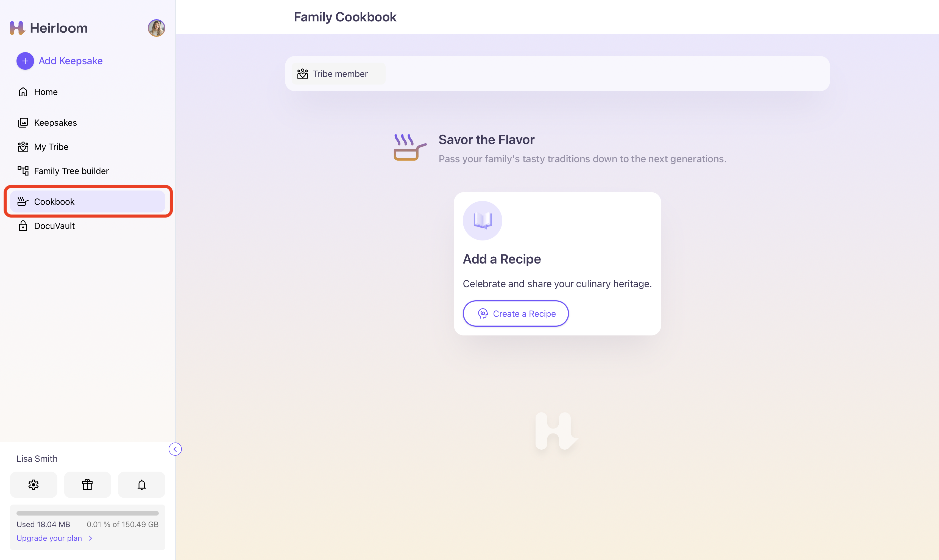
Task: Click the Upgrade your plan arrow
Action: click(x=91, y=538)
